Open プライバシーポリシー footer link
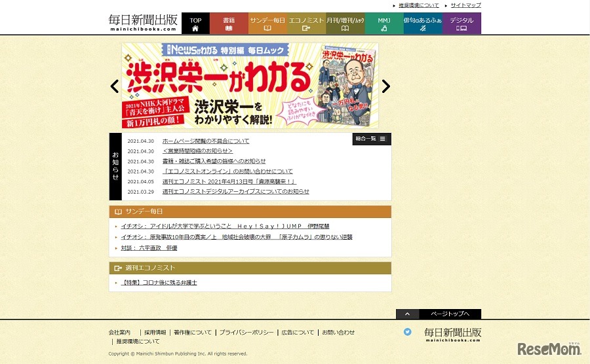590x364 pixels. pos(246,333)
